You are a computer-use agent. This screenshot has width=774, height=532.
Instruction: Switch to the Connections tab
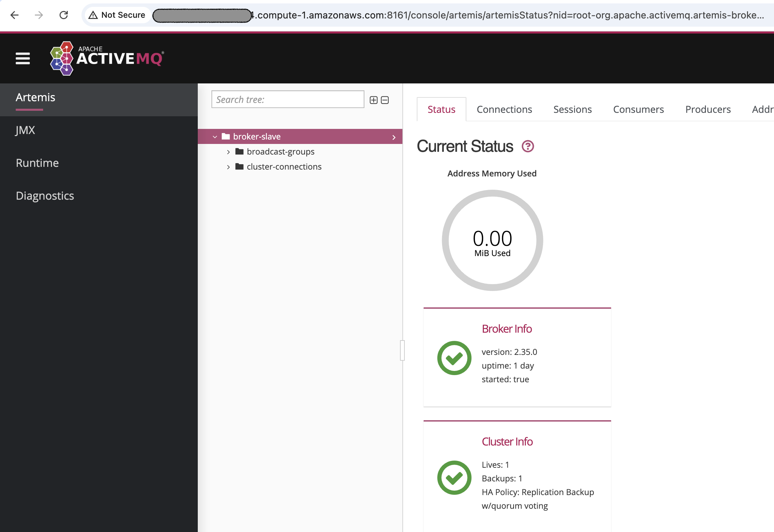(x=504, y=109)
